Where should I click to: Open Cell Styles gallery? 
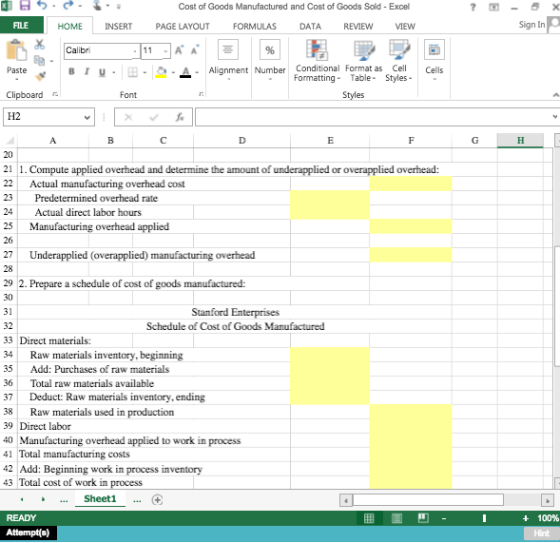click(x=399, y=61)
